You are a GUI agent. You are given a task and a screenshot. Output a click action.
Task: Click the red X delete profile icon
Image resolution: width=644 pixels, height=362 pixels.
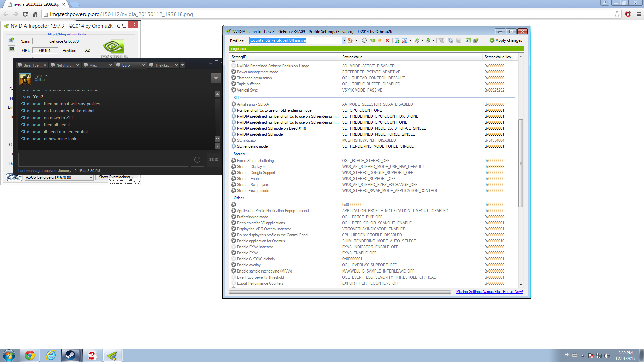(387, 40)
